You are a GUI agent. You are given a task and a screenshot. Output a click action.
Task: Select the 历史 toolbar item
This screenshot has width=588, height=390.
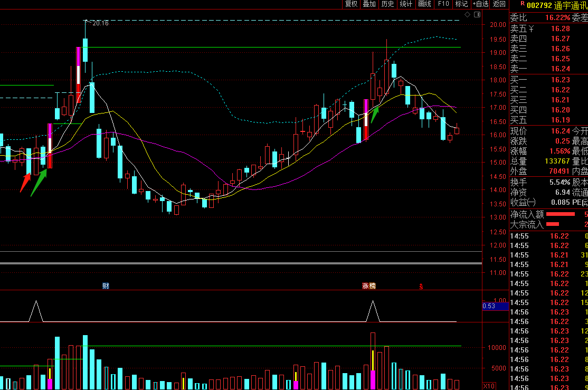388,4
